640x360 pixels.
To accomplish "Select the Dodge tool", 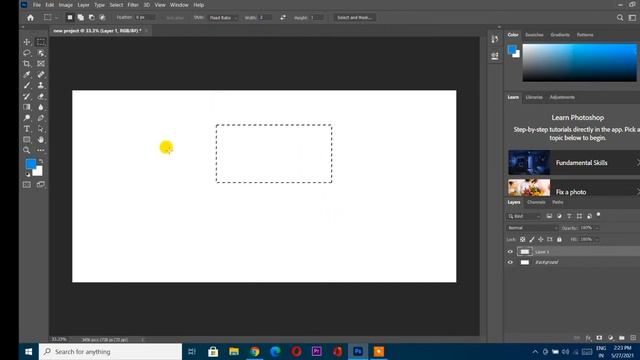I will [x=27, y=118].
